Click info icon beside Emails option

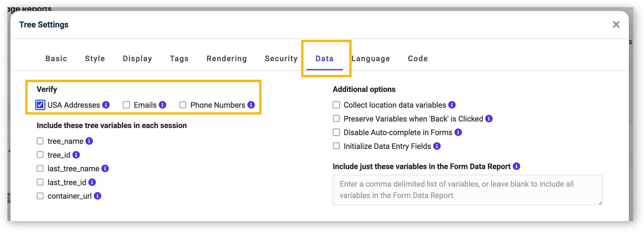[x=162, y=105]
